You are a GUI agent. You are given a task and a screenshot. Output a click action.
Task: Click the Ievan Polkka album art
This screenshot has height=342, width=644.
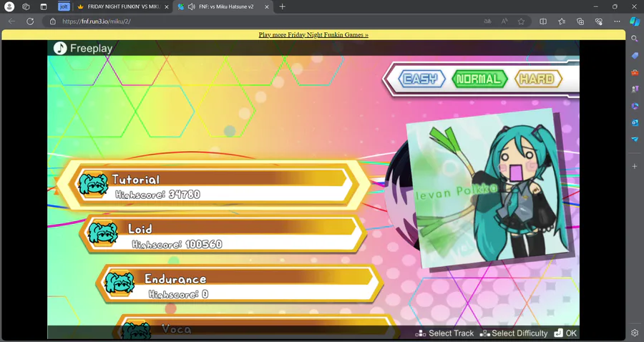click(487, 187)
